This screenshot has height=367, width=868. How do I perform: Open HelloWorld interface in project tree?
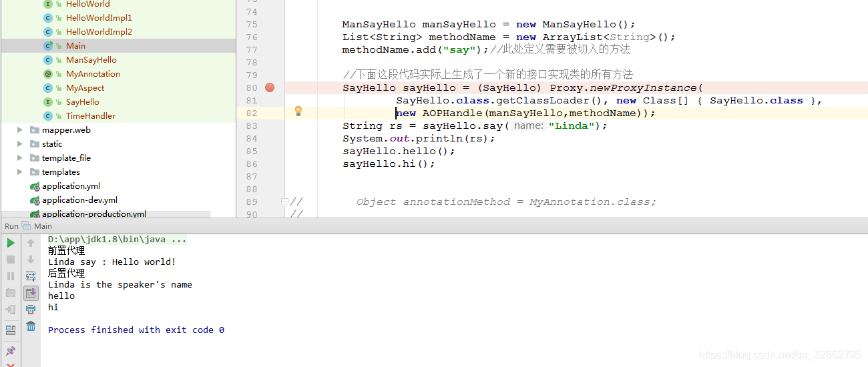pyautogui.click(x=87, y=4)
